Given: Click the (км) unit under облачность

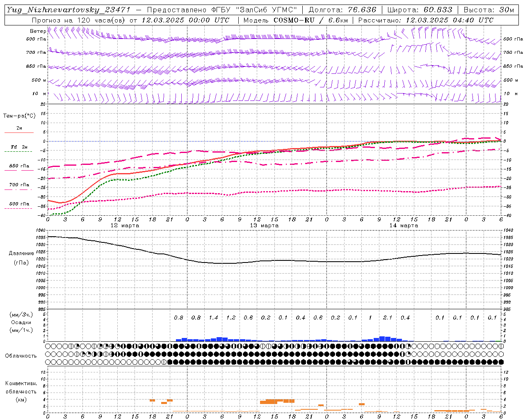Looking at the screenshot, I should pyautogui.click(x=21, y=399).
